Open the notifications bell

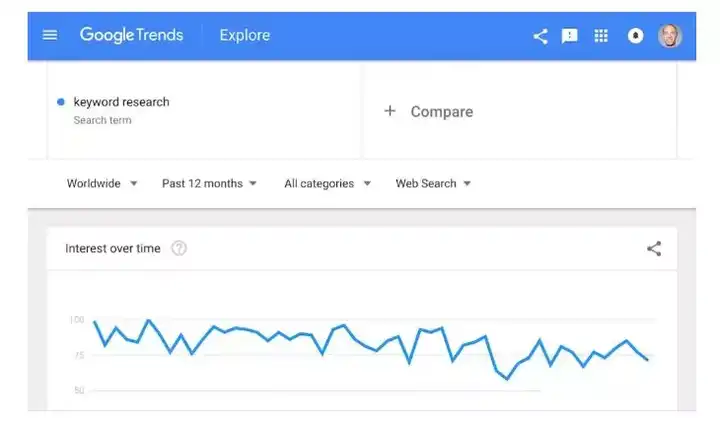(636, 36)
